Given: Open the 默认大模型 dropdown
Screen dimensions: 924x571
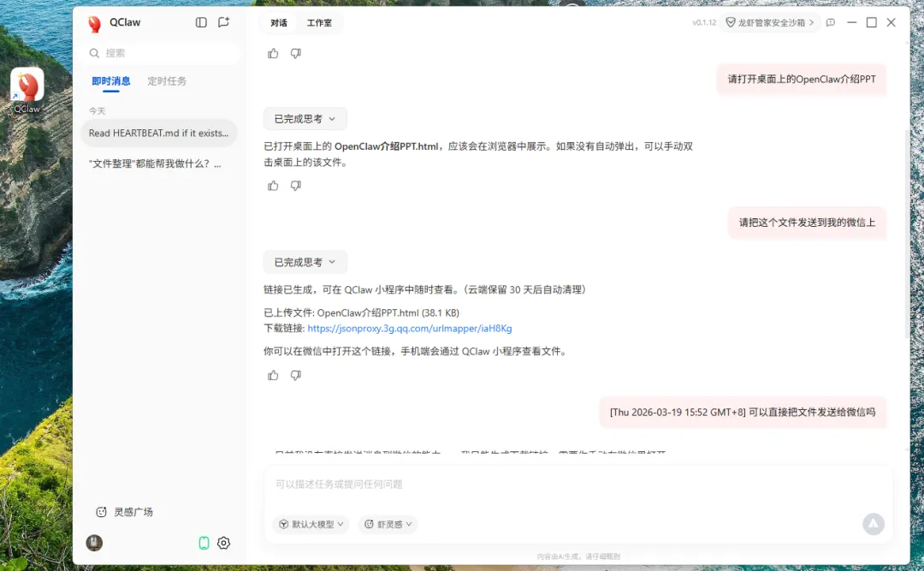Looking at the screenshot, I should click(311, 524).
